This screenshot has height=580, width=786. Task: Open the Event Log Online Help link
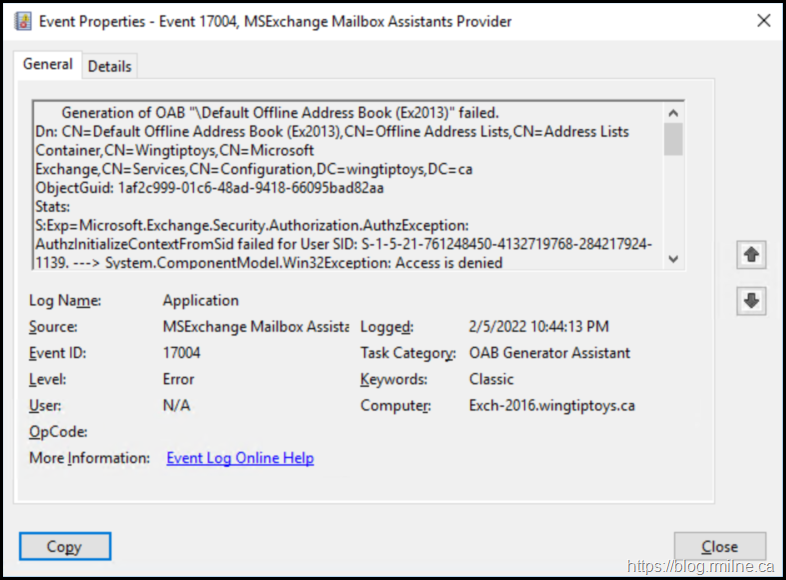click(240, 458)
